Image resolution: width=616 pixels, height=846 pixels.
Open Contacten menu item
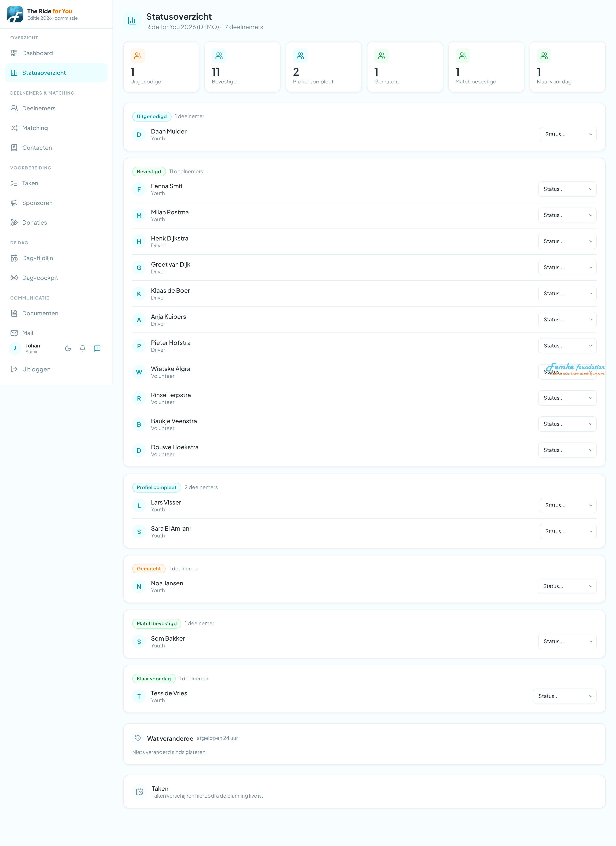(56, 148)
